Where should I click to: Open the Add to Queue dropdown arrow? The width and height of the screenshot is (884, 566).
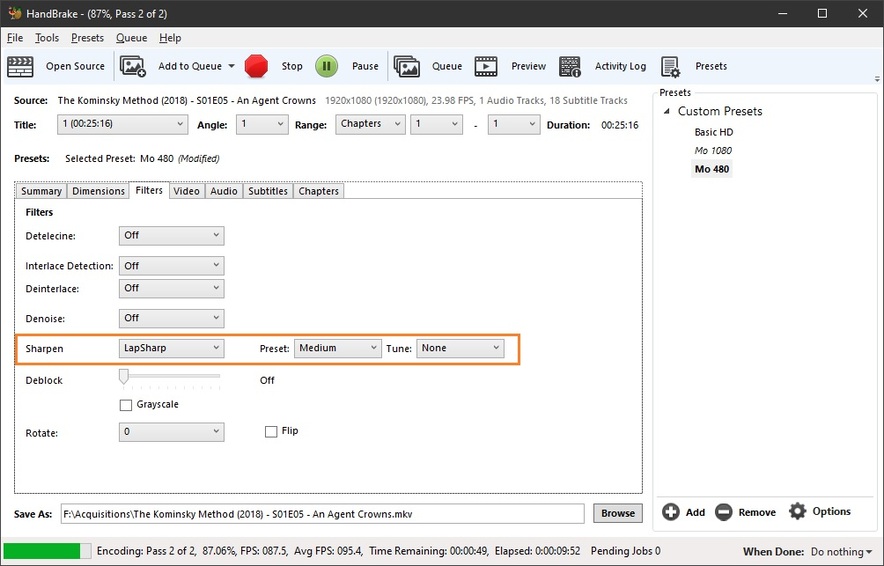(231, 66)
